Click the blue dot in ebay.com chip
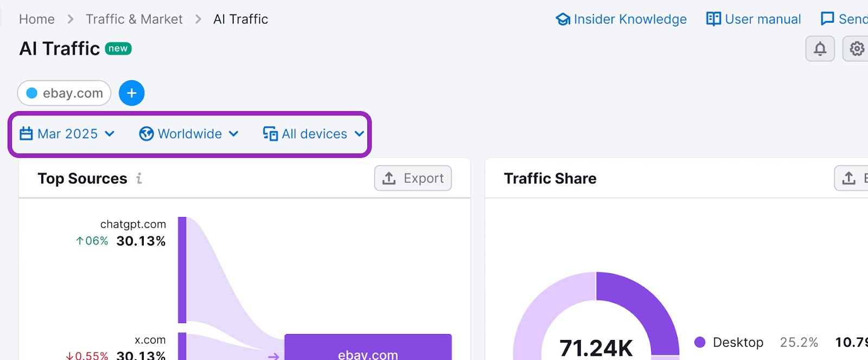This screenshot has width=868, height=360. click(32, 93)
